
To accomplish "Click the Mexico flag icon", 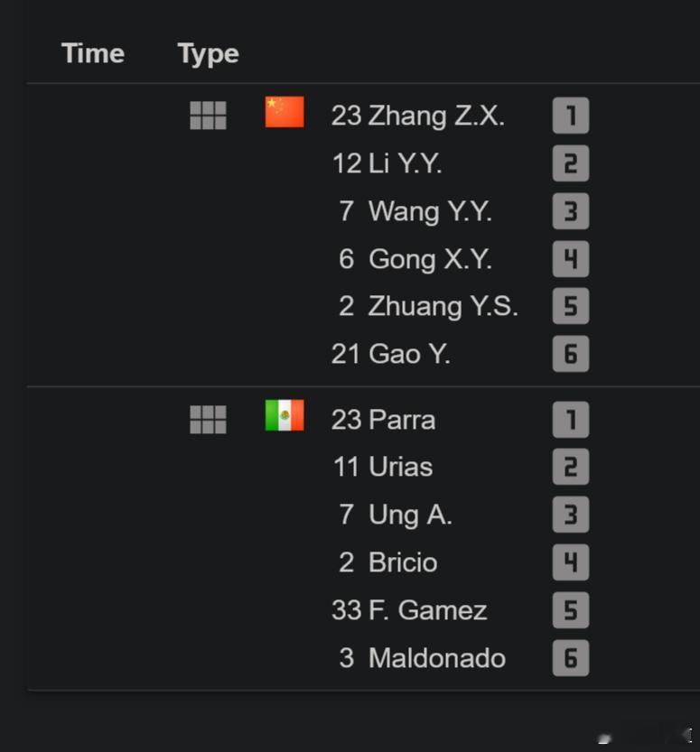I will [x=285, y=415].
